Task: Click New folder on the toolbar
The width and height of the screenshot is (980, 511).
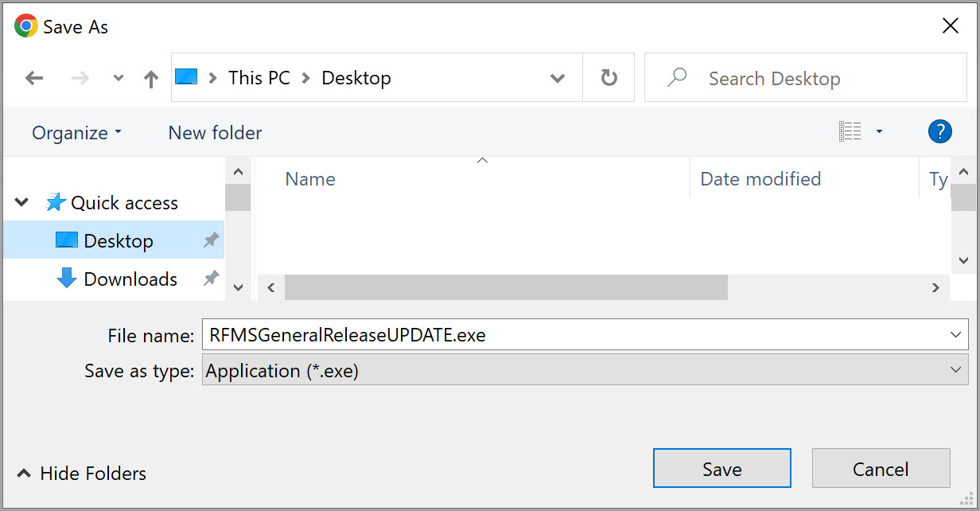Action: 214,132
